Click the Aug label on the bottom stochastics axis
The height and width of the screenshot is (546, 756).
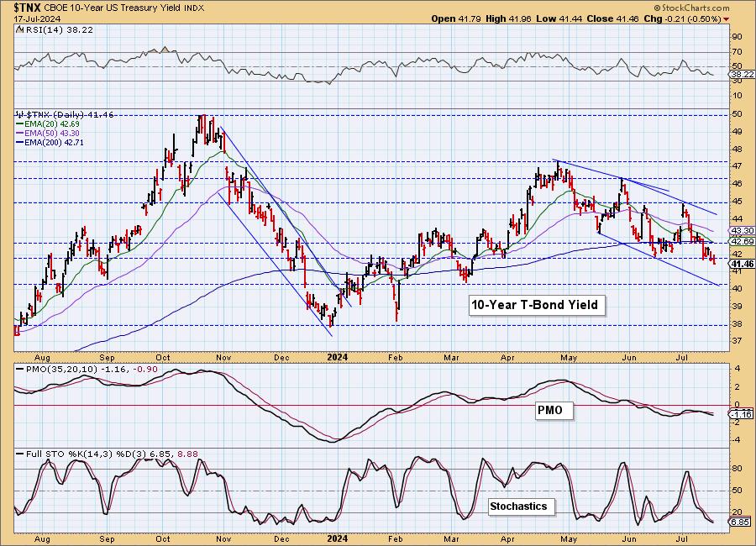[43, 538]
